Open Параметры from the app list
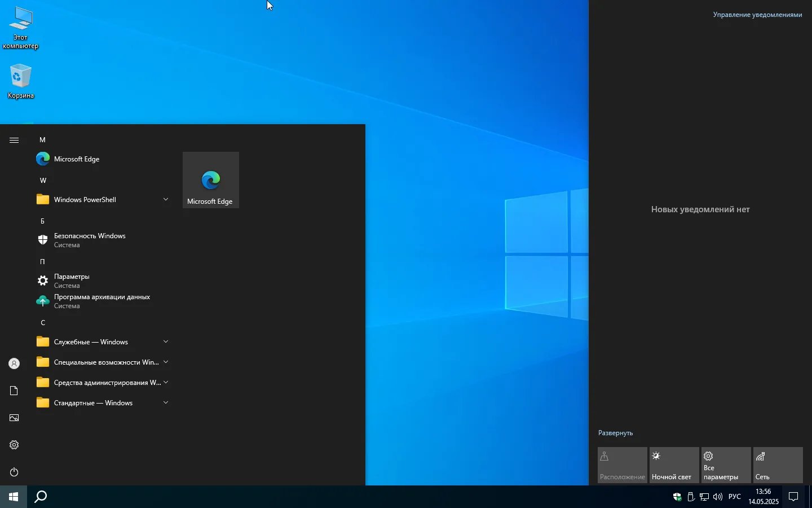812x508 pixels. (72, 281)
